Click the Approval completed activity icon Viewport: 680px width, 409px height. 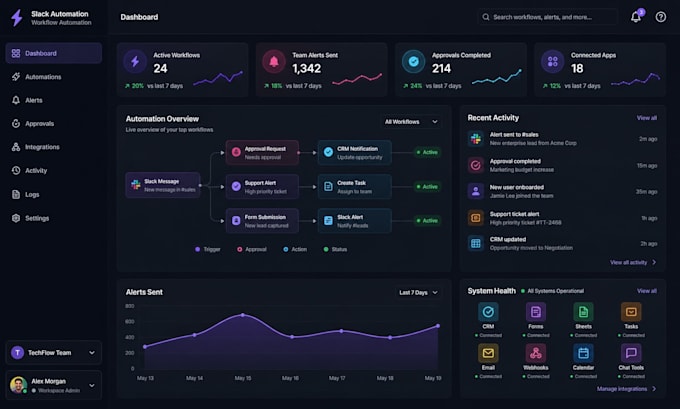pyautogui.click(x=476, y=165)
